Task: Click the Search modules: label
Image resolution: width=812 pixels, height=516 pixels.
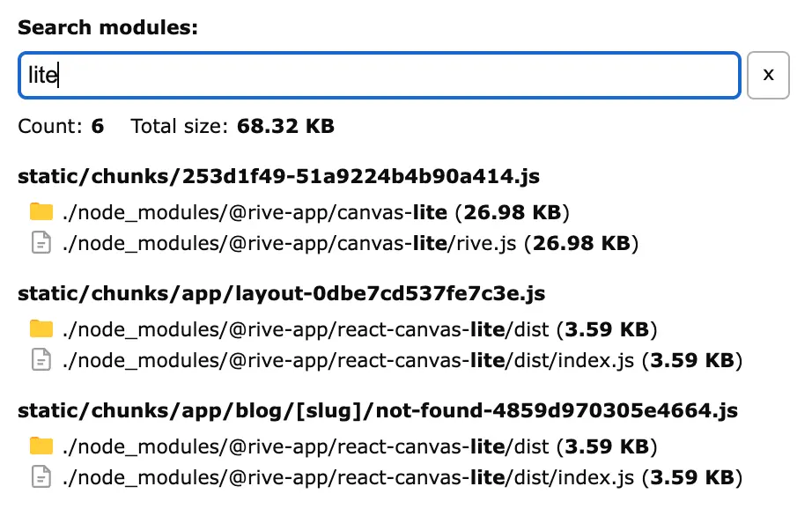Action: [x=107, y=27]
